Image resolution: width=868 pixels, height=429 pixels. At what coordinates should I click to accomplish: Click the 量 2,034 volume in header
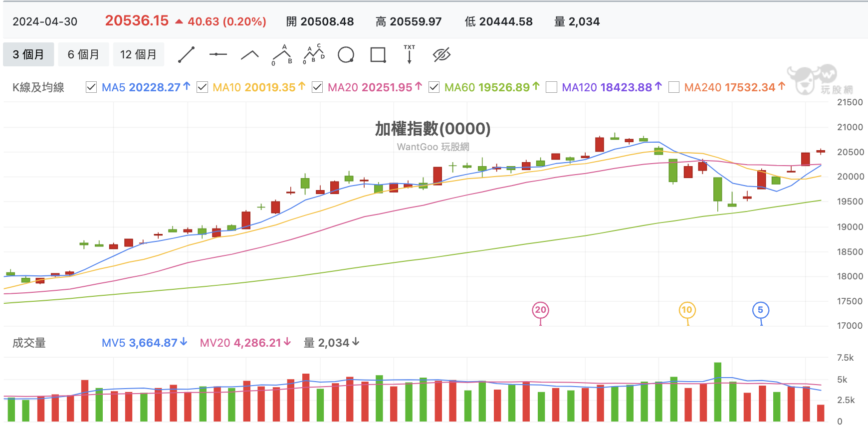point(577,21)
